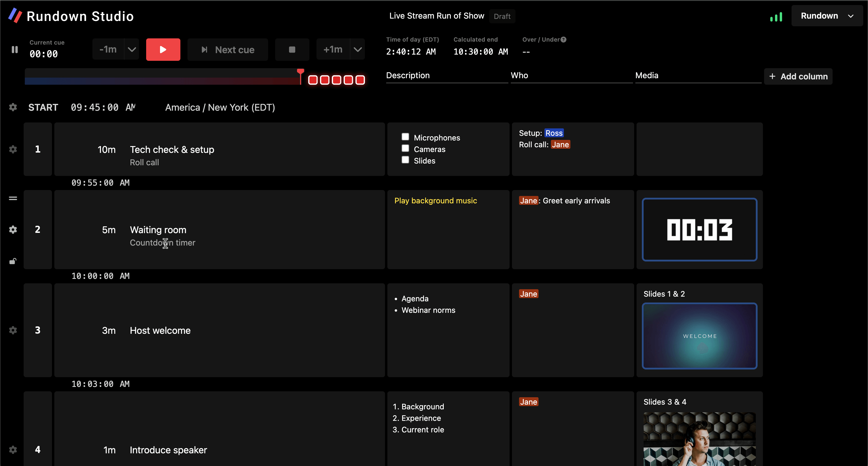Check the Cameras checkbox

[405, 148]
